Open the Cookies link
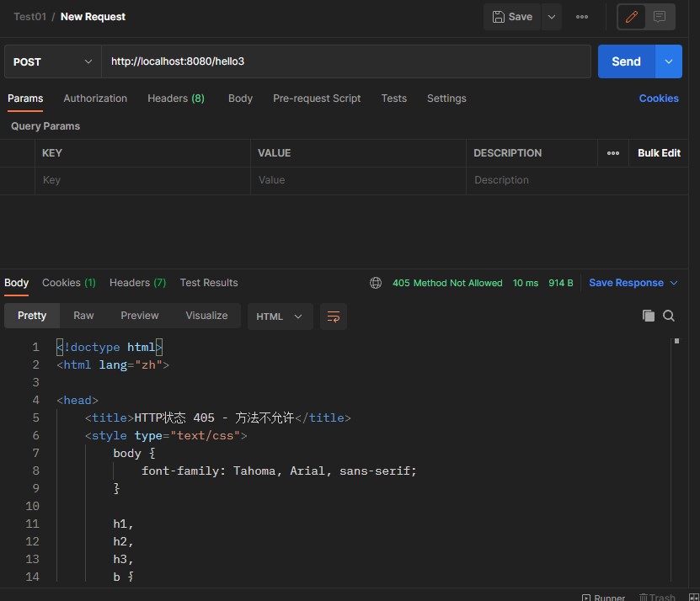This screenshot has height=601, width=700. 658,98
